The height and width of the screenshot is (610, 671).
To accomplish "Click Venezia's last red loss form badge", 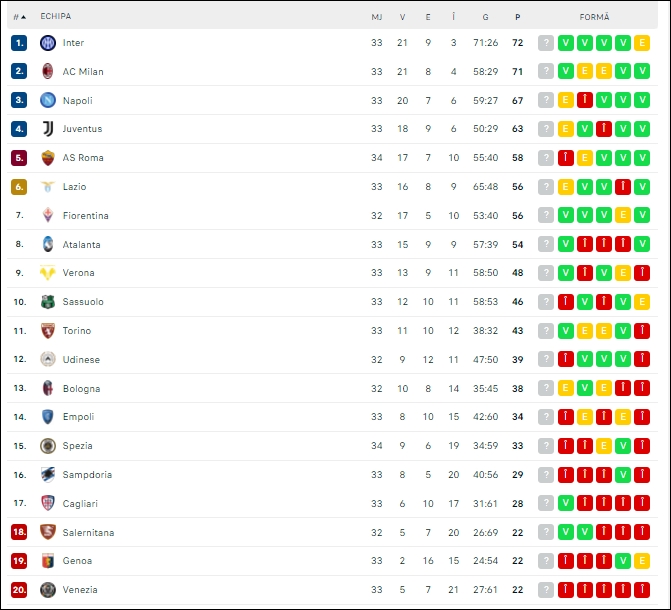I will click(642, 589).
